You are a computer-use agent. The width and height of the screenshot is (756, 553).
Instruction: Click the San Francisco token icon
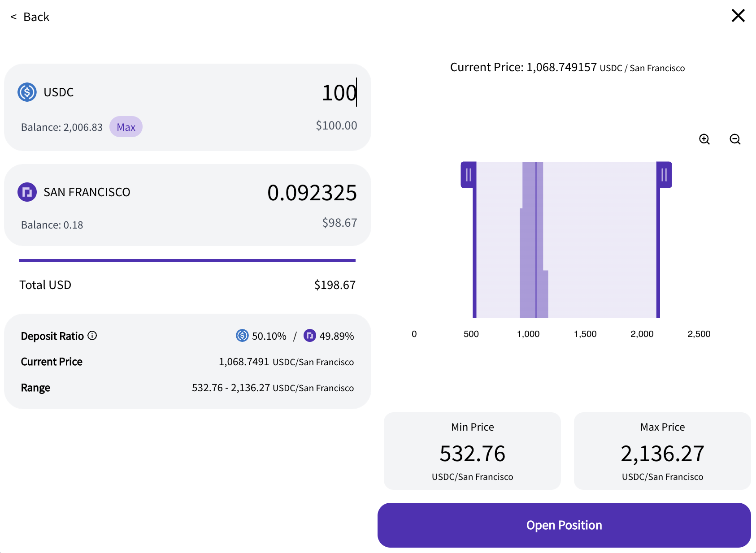tap(27, 192)
